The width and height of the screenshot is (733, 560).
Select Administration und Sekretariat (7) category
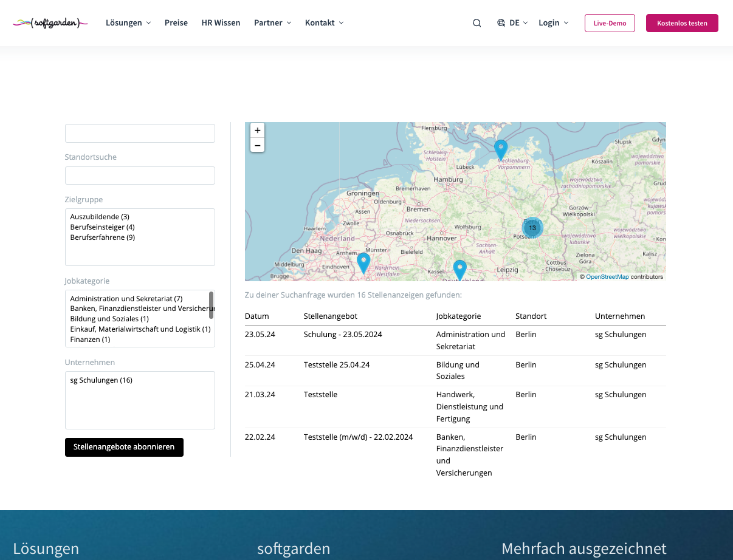coord(126,299)
